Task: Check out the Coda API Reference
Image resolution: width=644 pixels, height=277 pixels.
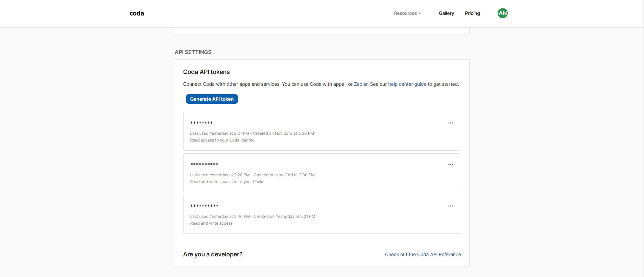Action: click(x=423, y=254)
